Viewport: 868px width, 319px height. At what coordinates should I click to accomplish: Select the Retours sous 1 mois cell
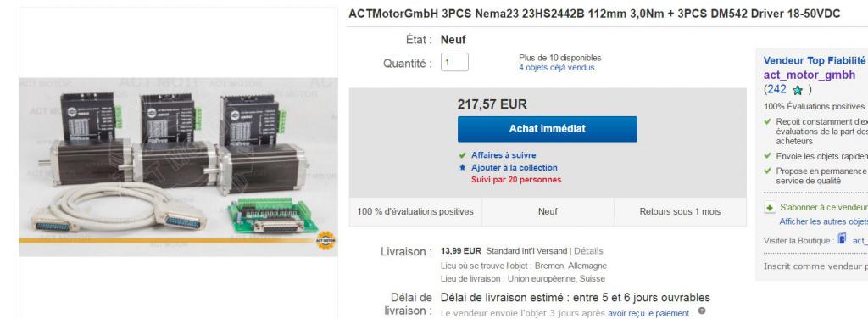tap(680, 211)
